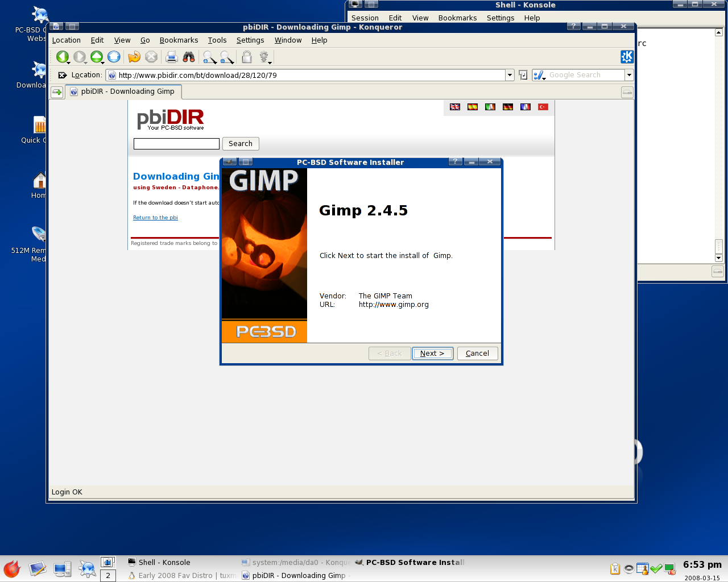Click the security padlock icon
Viewport: 728px width, 582px height.
click(x=247, y=57)
